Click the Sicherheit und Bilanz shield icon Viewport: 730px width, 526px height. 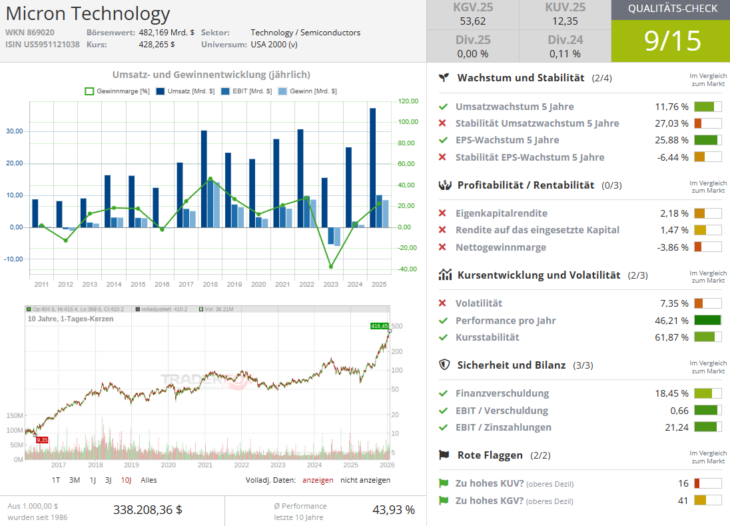click(x=444, y=365)
